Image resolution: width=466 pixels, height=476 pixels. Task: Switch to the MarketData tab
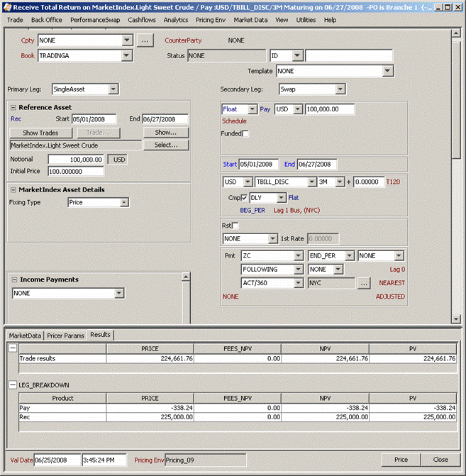tap(25, 336)
